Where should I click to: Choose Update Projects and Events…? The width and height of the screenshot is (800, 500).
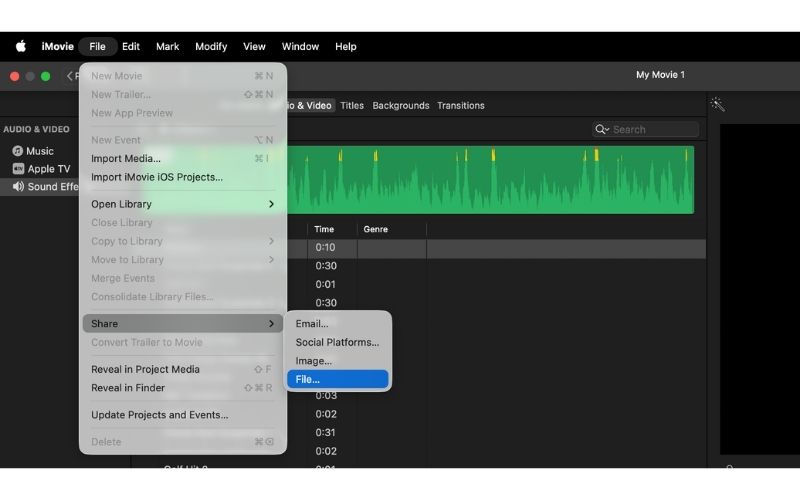pyautogui.click(x=183, y=415)
